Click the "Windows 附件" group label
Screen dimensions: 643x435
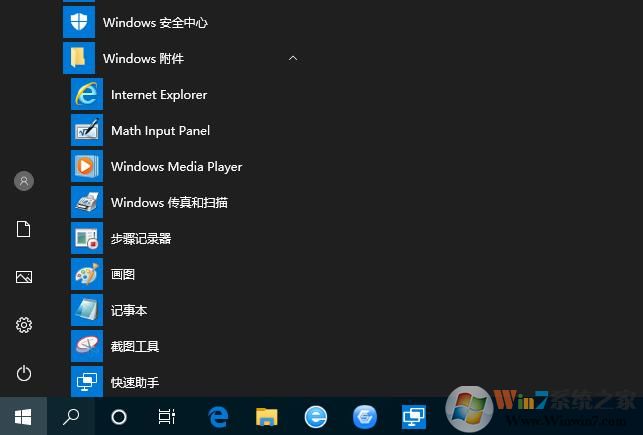[143, 58]
